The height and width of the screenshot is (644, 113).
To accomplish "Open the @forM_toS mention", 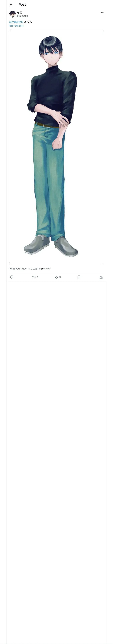I will click(x=16, y=22).
